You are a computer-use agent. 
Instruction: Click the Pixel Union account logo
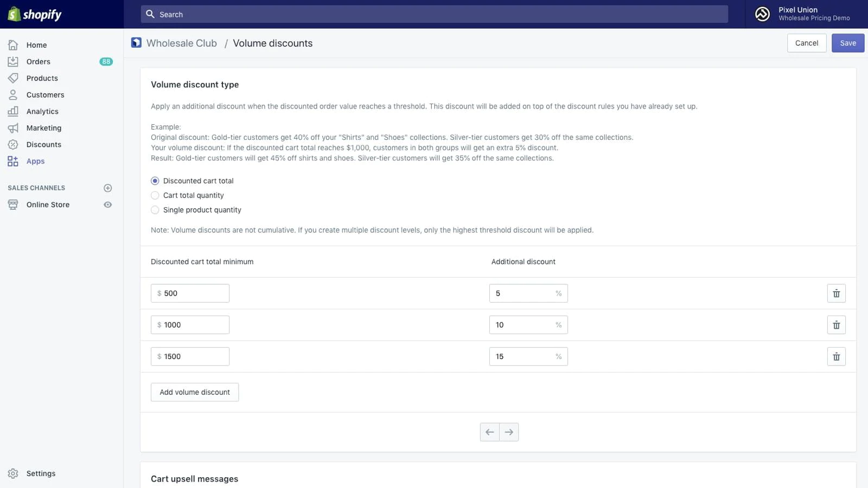(x=762, y=14)
